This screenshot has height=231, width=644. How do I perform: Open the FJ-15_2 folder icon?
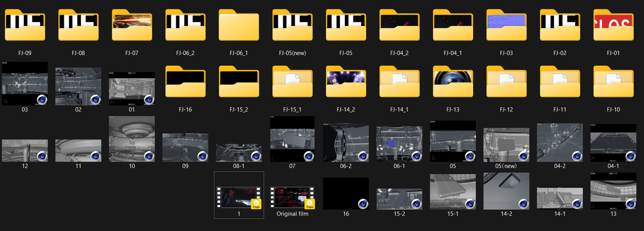[239, 82]
